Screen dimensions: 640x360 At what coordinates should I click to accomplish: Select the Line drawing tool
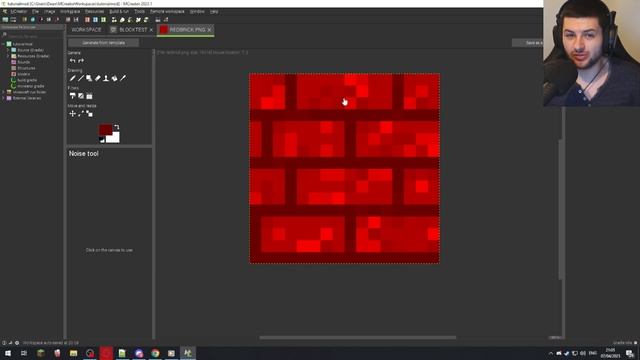[x=81, y=78]
